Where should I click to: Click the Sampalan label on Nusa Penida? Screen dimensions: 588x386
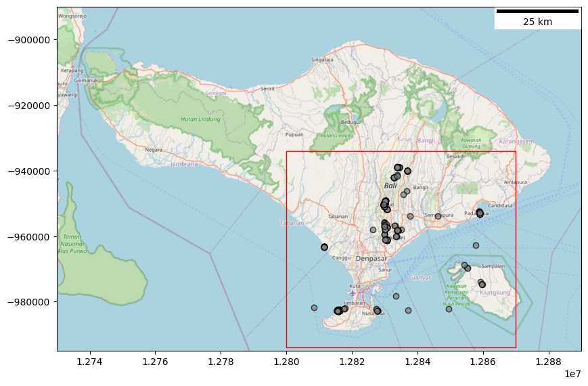click(x=493, y=266)
